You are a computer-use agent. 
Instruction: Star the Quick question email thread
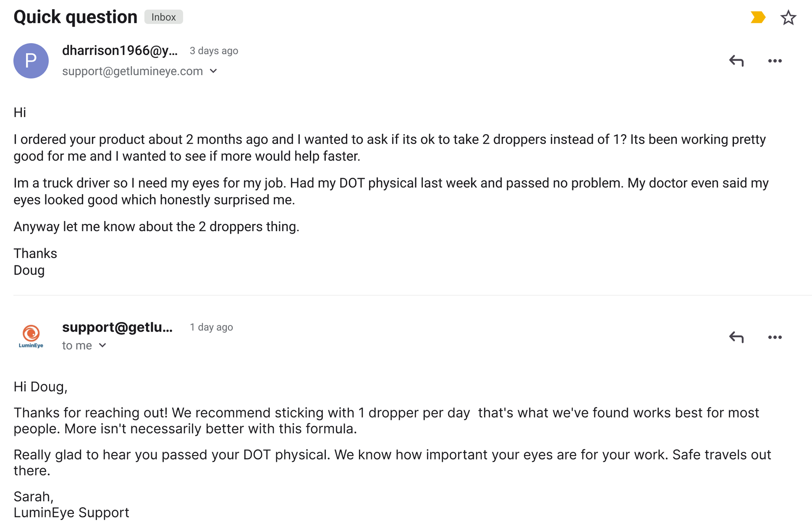788,17
